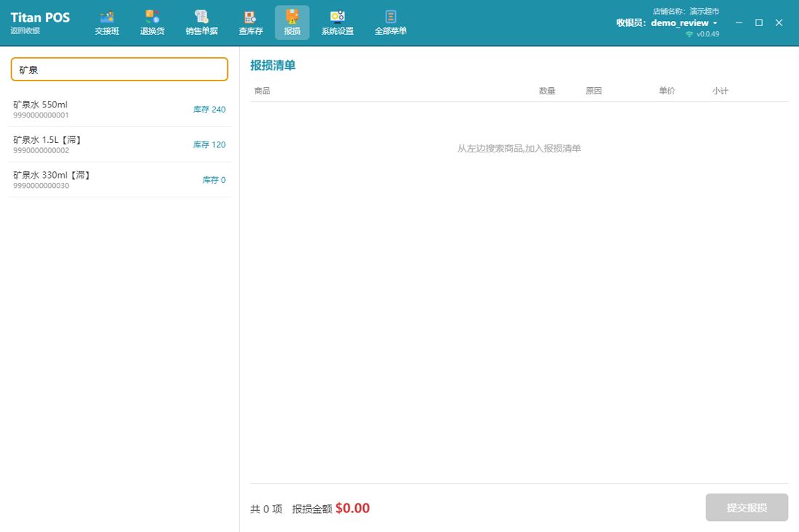Open the 查库存 inventory lookup icon
This screenshot has height=532, width=799.
(x=251, y=23)
